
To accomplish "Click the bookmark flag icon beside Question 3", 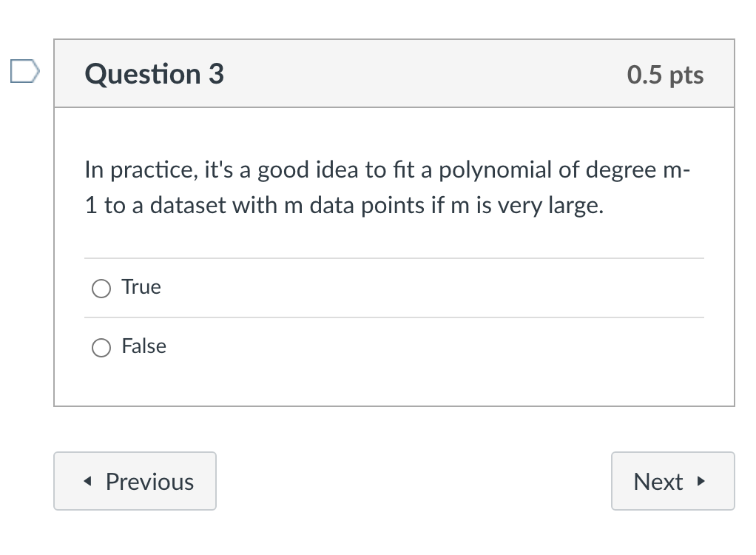I will coord(24,71).
